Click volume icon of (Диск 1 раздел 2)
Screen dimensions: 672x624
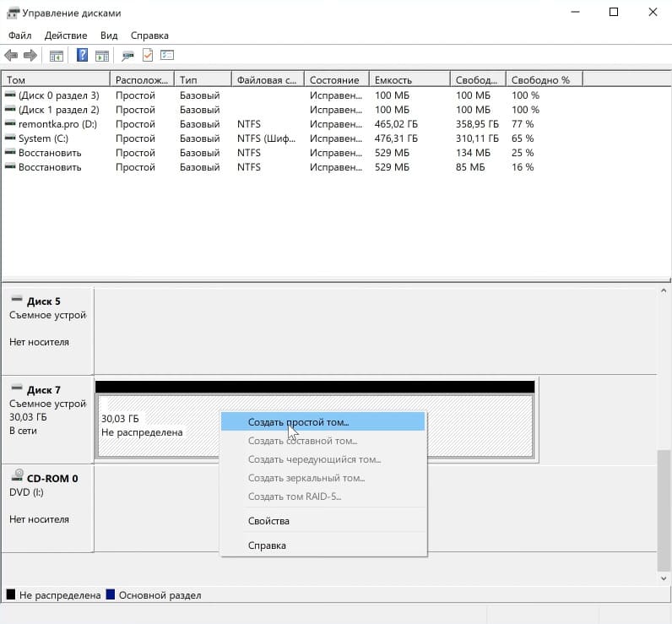pos(10,109)
